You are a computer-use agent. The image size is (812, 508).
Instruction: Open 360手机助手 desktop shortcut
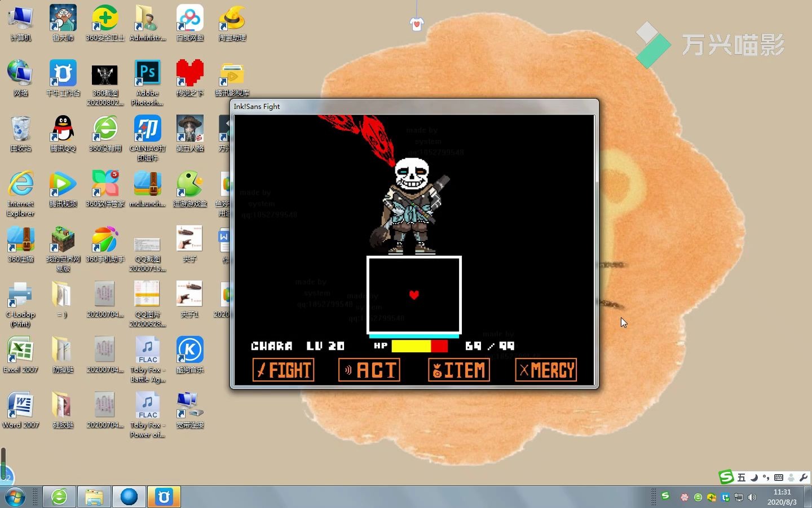pos(105,245)
